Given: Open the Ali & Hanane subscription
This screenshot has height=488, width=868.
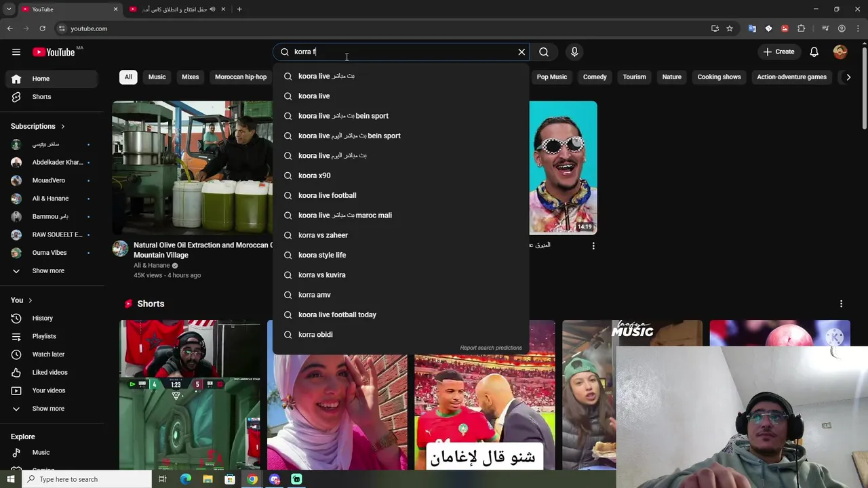Looking at the screenshot, I should click(x=53, y=199).
